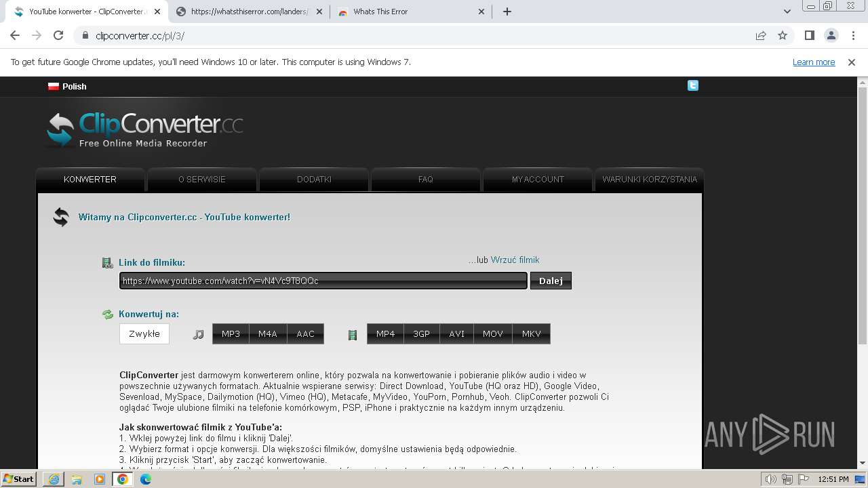Open the DODATKI tab
The width and height of the screenshot is (868, 488).
[314, 180]
